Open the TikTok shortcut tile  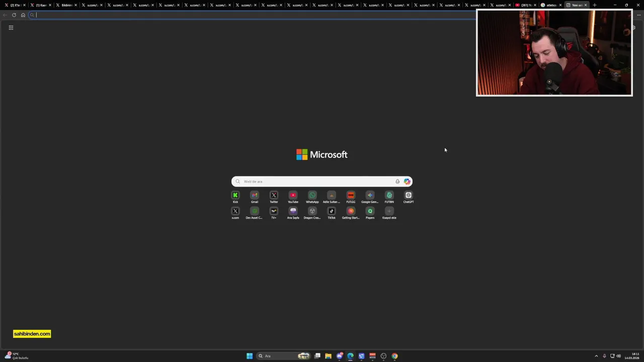pyautogui.click(x=332, y=213)
